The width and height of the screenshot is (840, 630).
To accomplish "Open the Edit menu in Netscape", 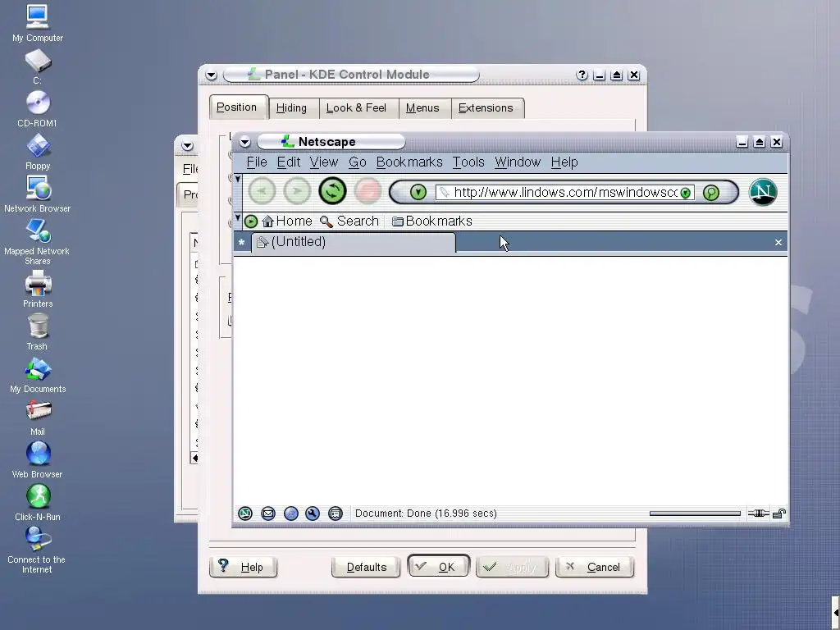I will pyautogui.click(x=288, y=162).
